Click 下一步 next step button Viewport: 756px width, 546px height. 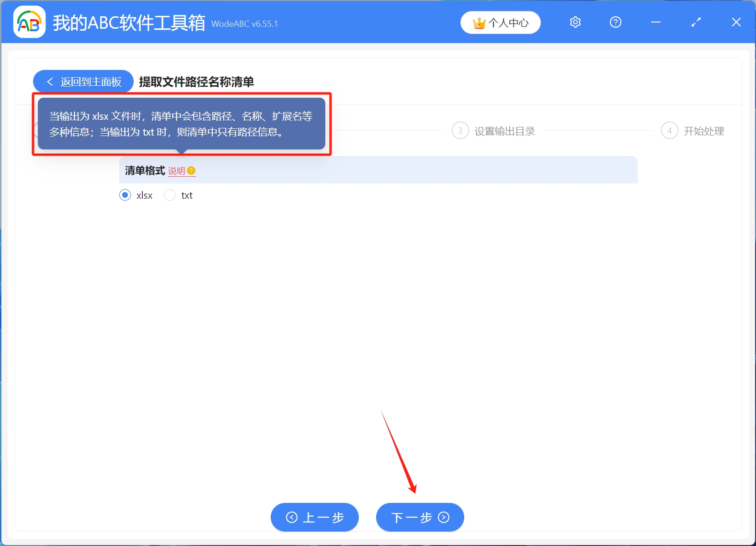tap(420, 517)
